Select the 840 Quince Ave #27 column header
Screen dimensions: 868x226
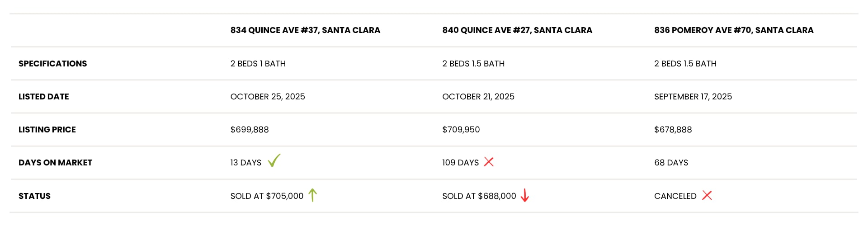coord(517,30)
